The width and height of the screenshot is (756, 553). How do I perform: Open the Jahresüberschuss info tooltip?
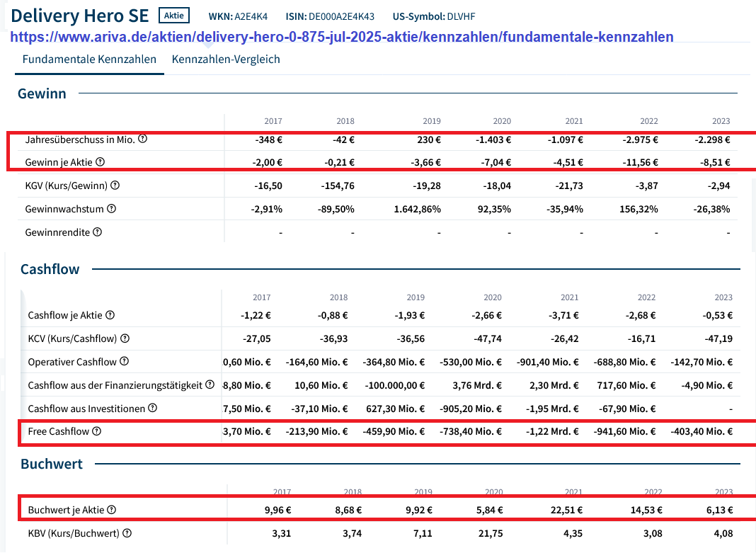(x=143, y=139)
